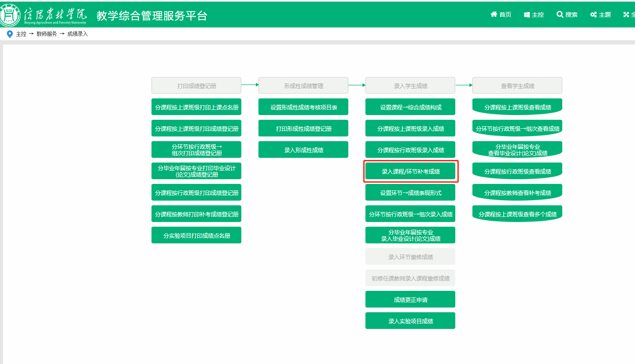Image resolution: width=635 pixels, height=364 pixels.
Task: Click the home icon in top navigation
Action: click(x=494, y=15)
